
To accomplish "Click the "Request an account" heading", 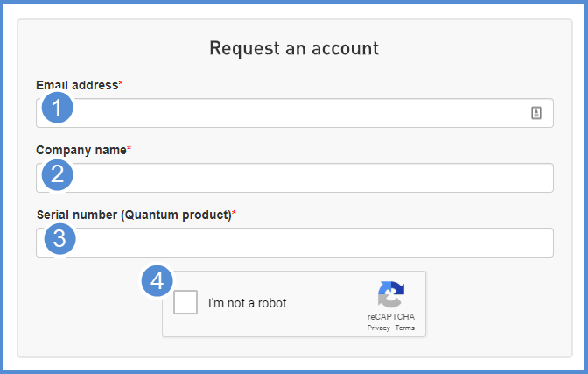I will (294, 48).
